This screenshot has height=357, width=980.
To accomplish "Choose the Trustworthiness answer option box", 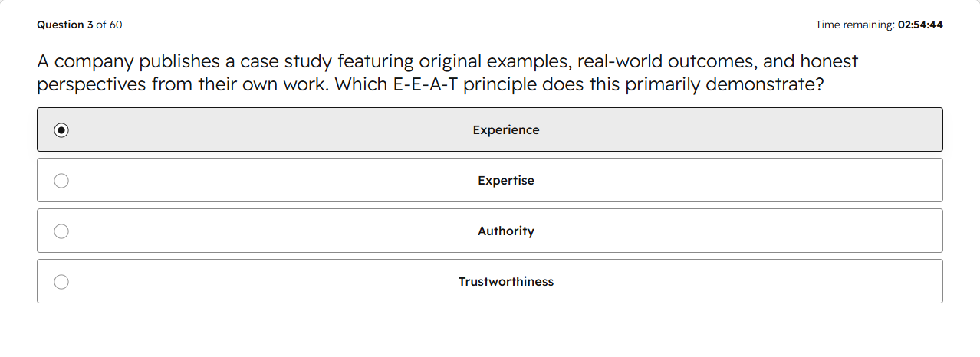I will [x=490, y=281].
